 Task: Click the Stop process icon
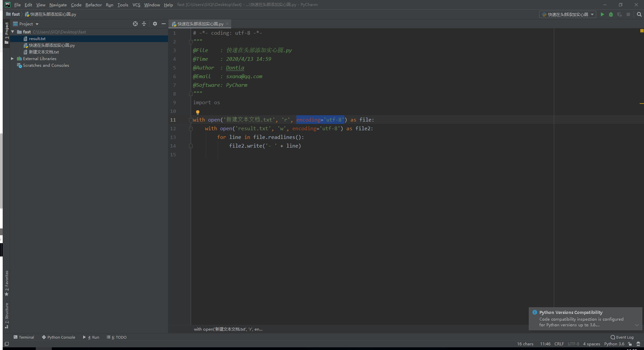pyautogui.click(x=628, y=14)
